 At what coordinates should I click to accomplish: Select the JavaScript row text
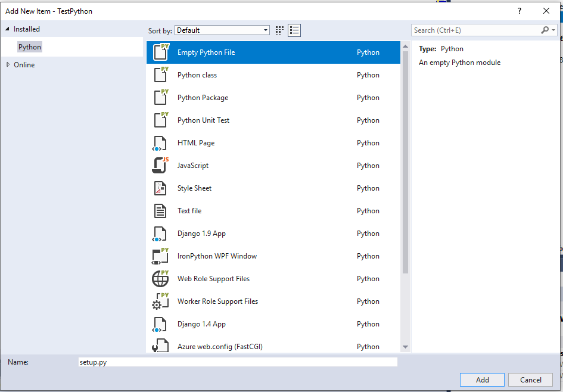(x=193, y=165)
